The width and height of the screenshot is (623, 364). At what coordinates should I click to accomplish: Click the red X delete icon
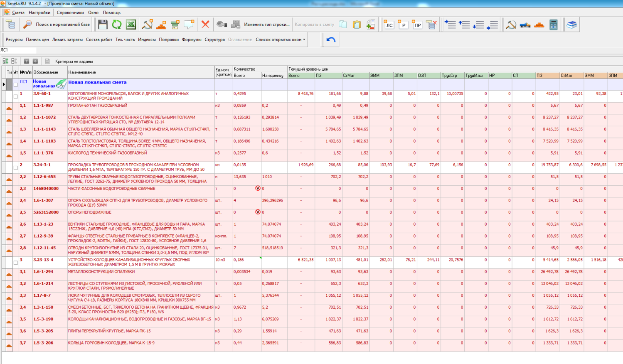[205, 25]
